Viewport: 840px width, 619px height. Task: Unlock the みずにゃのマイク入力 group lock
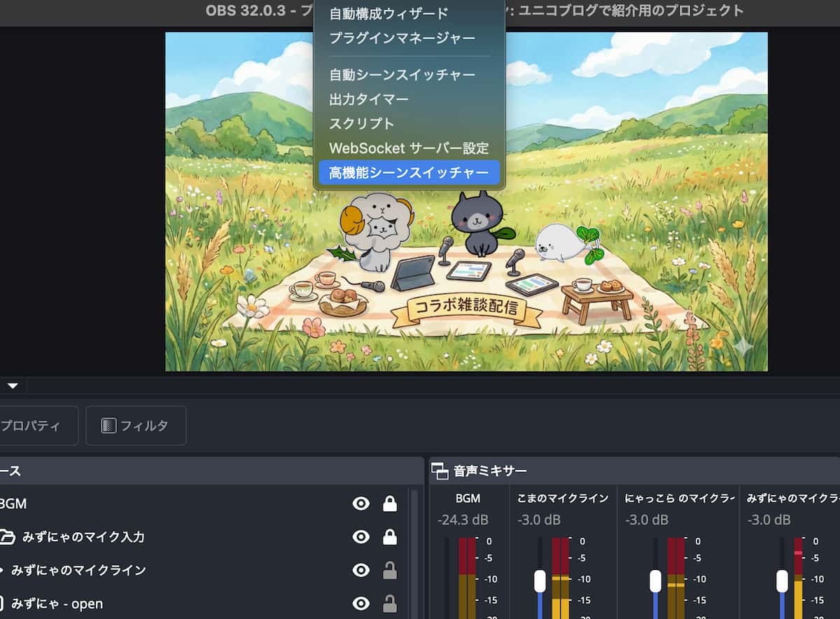tap(390, 537)
